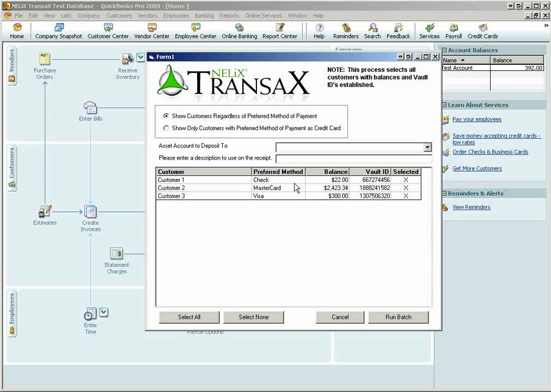551x392 pixels.
Task: Open the Get More Customers link
Action: 477,169
